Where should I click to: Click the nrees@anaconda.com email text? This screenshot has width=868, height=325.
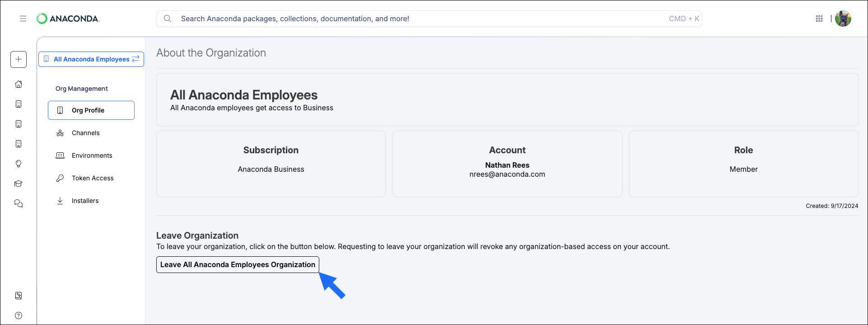click(x=507, y=174)
